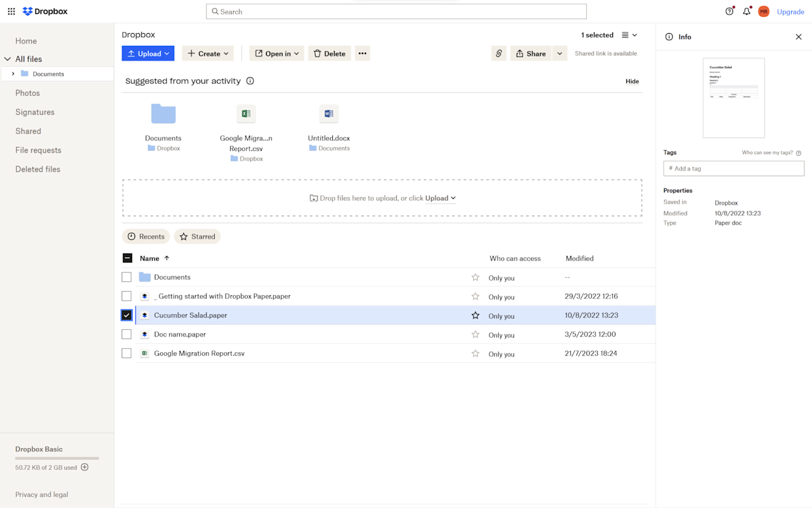The width and height of the screenshot is (812, 508).
Task: Star the Doc name.paper file
Action: point(475,334)
